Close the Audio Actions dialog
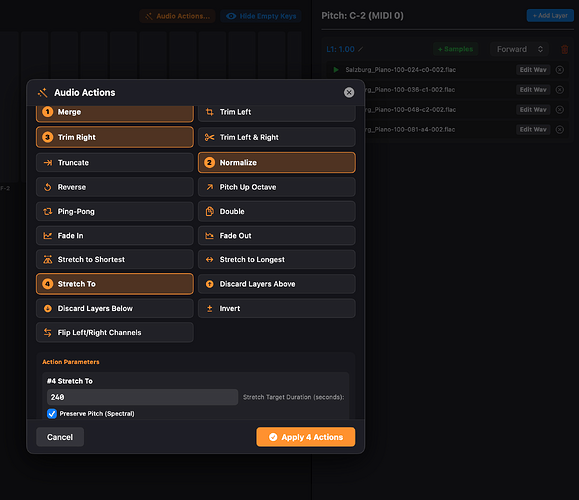Viewport: 579px width, 500px height. pyautogui.click(x=349, y=92)
